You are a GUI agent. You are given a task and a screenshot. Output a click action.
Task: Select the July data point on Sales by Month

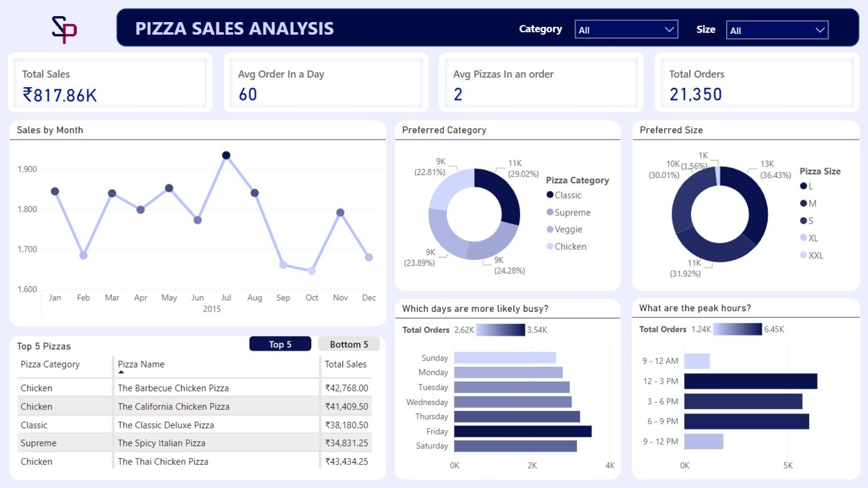click(226, 155)
